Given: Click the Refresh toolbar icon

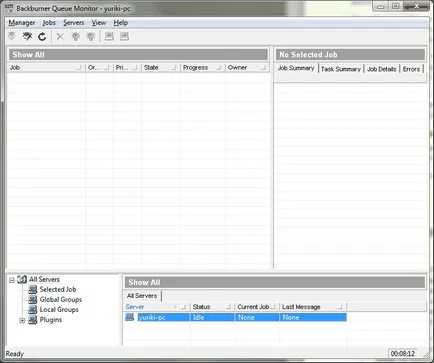Looking at the screenshot, I should (x=42, y=36).
